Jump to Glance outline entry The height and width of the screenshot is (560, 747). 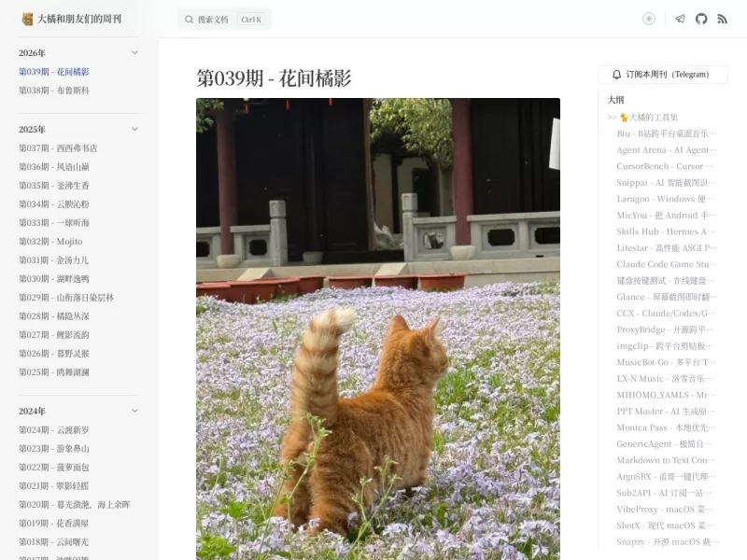coord(667,297)
